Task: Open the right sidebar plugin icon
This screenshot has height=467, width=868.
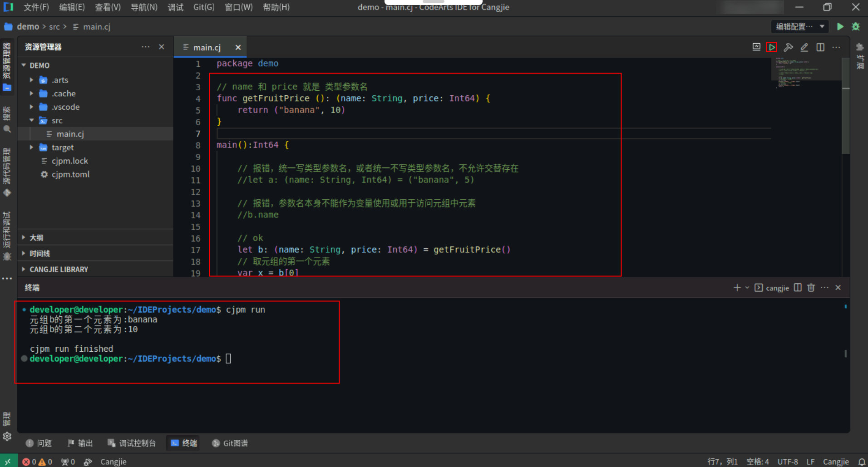Action: coord(860,47)
